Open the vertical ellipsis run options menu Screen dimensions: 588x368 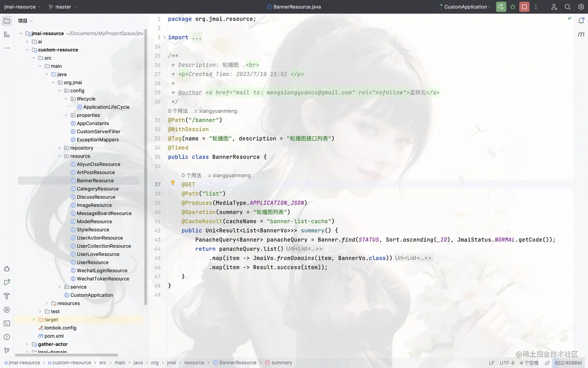click(x=536, y=7)
